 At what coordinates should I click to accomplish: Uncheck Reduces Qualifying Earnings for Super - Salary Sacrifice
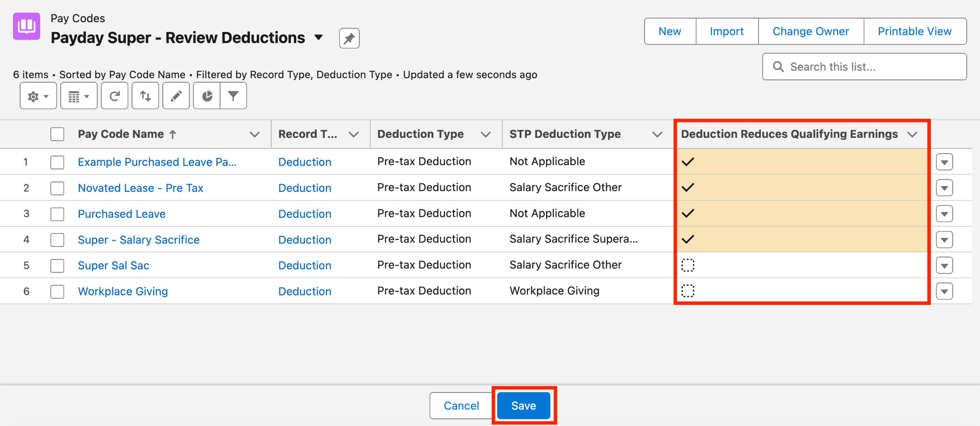688,239
